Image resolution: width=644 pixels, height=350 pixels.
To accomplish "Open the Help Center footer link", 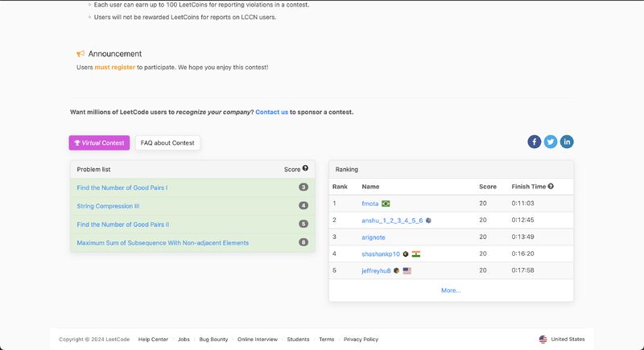I will coord(153,340).
